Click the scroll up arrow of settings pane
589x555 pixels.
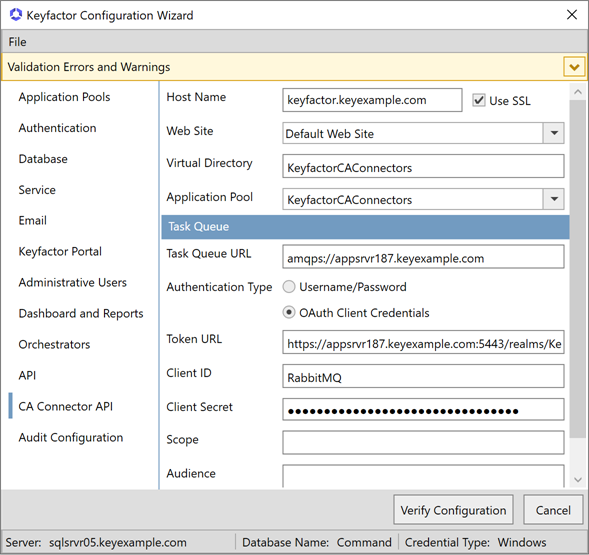pos(578,92)
